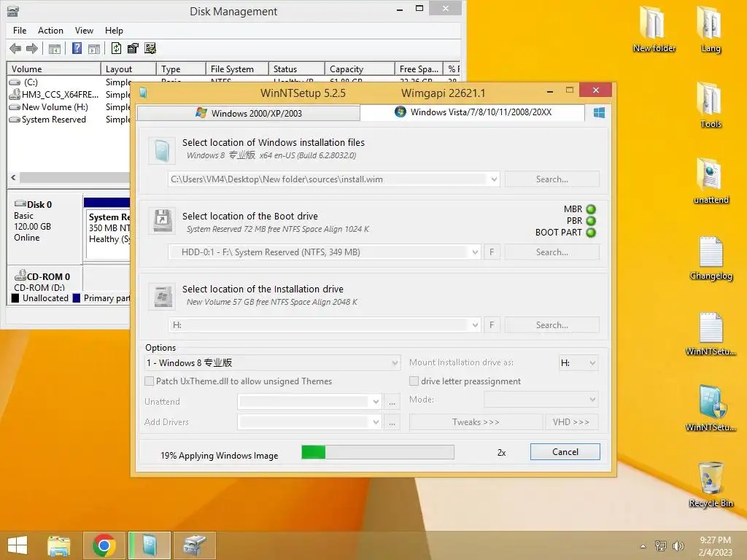747x560 pixels.
Task: Click the Forward arrow in Disk Management toolbar
Action: (32, 48)
